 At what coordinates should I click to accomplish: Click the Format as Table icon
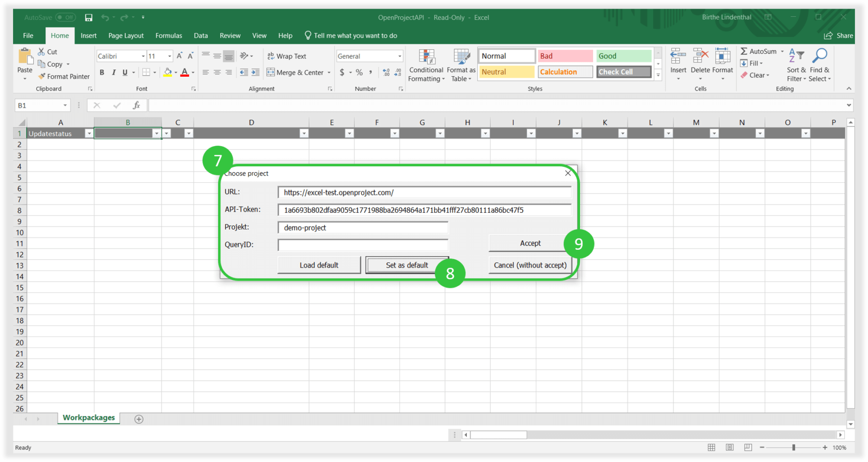click(x=461, y=58)
